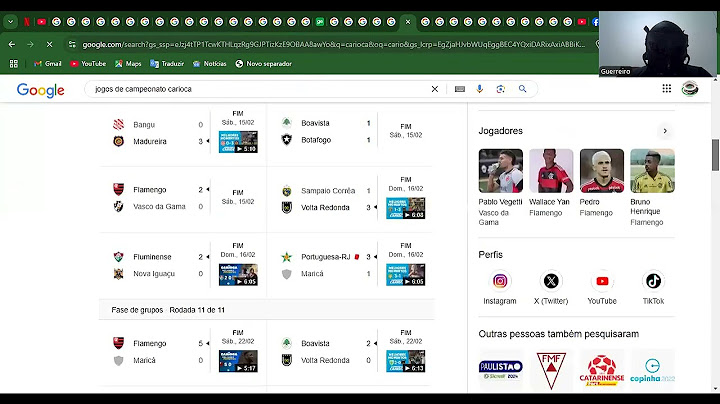The width and height of the screenshot is (720, 404).
Task: Play the Bangu vs Madureira highlights video
Action: (238, 142)
